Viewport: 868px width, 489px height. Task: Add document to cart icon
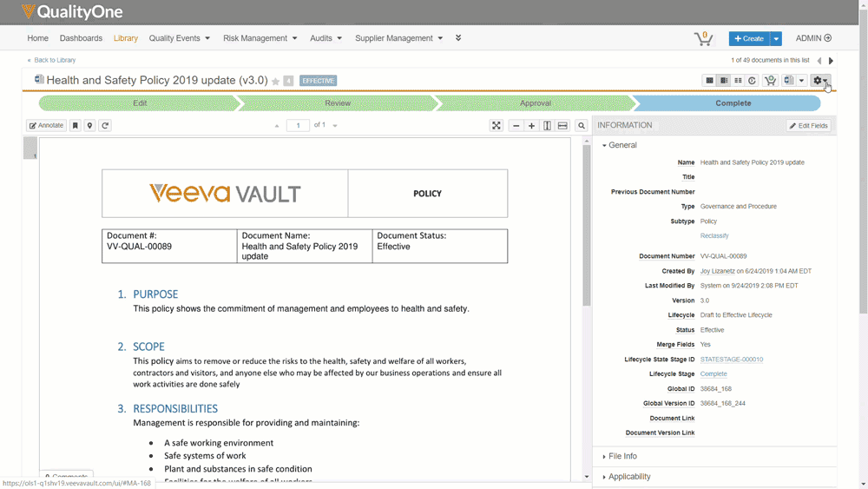click(770, 80)
